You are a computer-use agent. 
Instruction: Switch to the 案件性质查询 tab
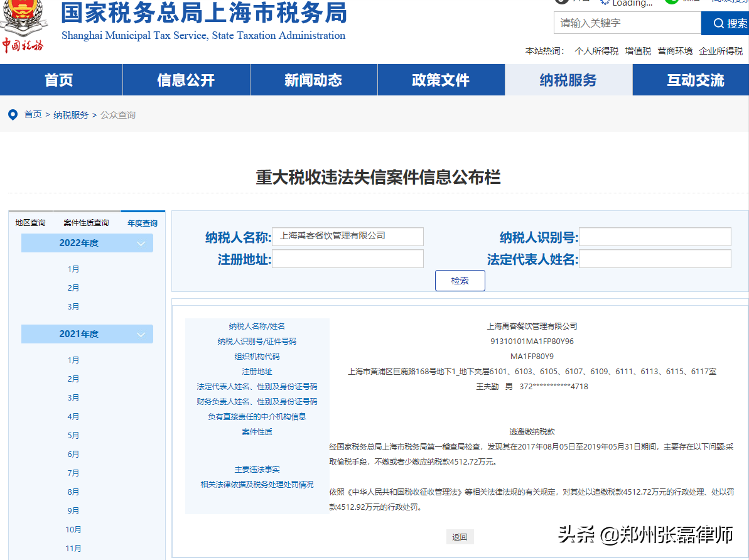[x=86, y=222]
